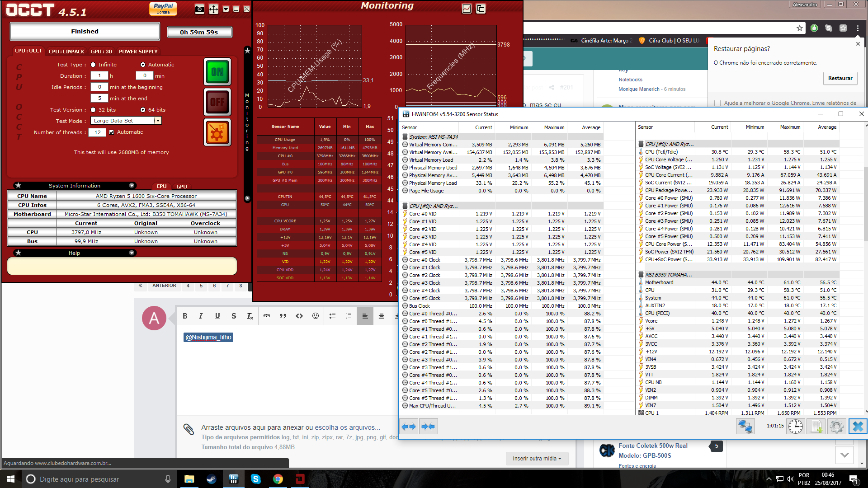
Task: Switch to the CPU : LINPACK tab
Action: (66, 52)
